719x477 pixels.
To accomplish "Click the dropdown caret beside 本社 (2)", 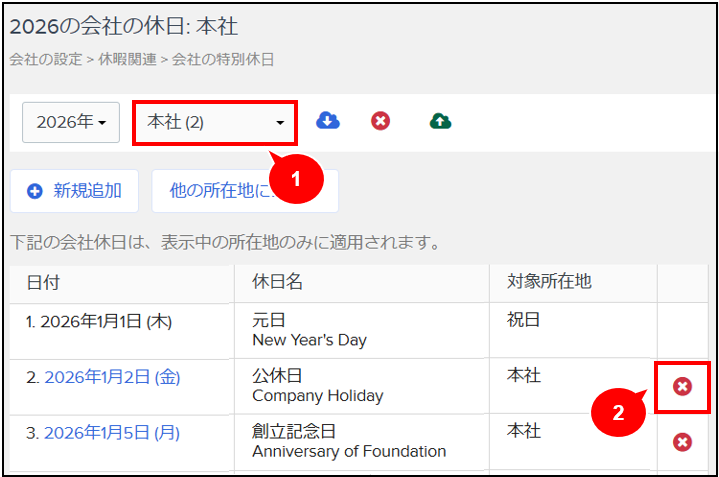I will 280,123.
